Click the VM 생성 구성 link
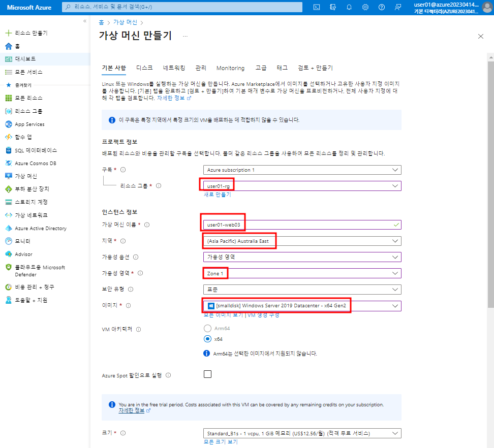The height and width of the screenshot is (448, 494). coord(263,315)
